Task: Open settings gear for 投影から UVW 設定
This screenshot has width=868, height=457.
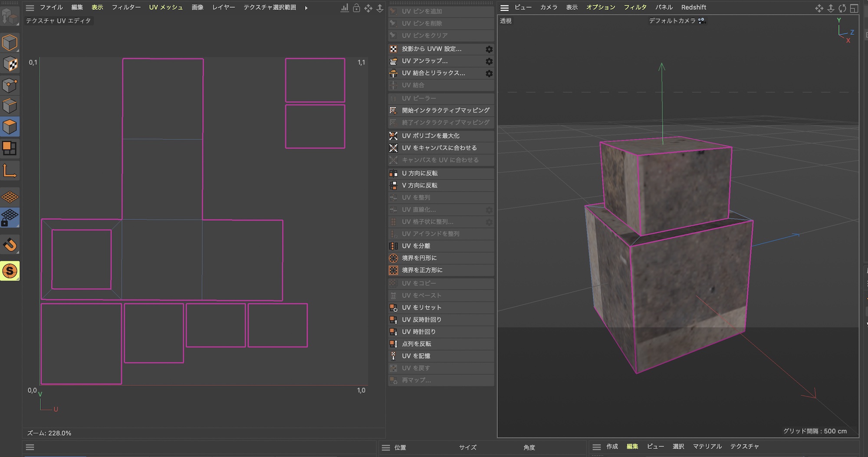Action: pyautogui.click(x=489, y=49)
